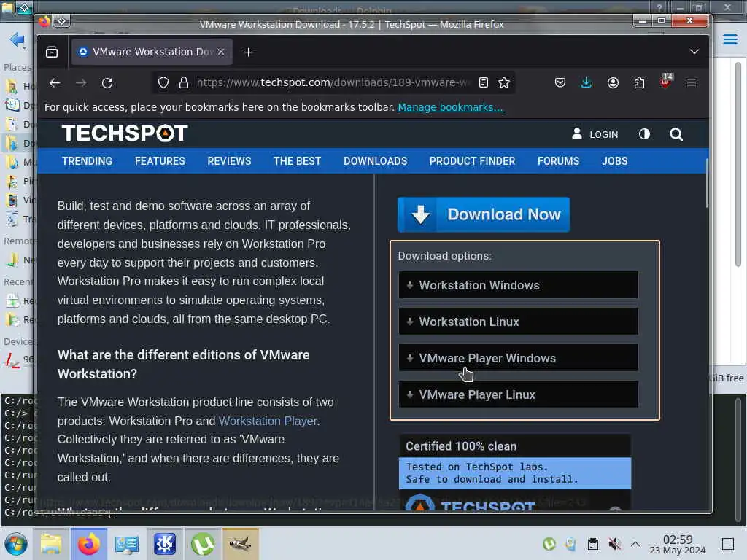Click the LOGIN user link
Image resolution: width=747 pixels, height=560 pixels.
595,134
